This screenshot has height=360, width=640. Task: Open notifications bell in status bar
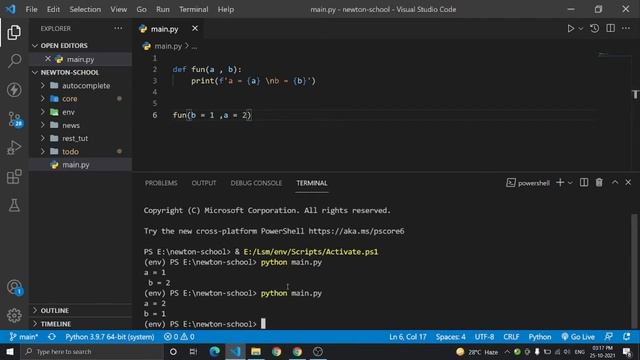pos(626,337)
